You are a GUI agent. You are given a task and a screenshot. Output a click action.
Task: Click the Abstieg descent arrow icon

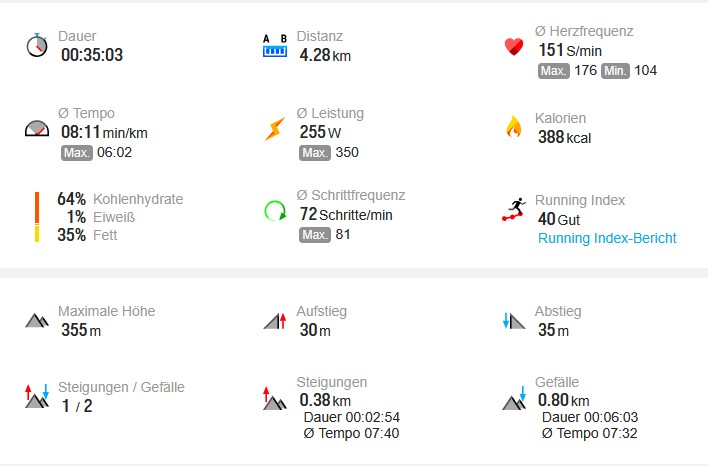pos(514,321)
